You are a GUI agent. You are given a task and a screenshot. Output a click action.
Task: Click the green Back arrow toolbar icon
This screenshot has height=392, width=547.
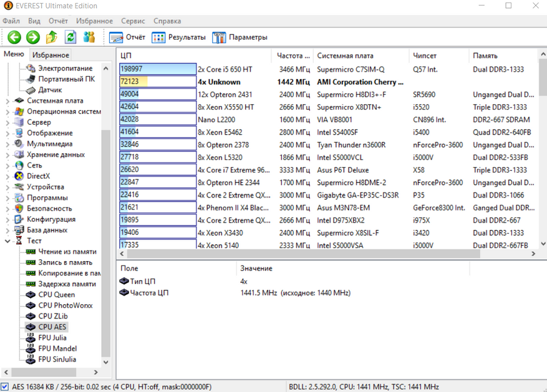(14, 37)
